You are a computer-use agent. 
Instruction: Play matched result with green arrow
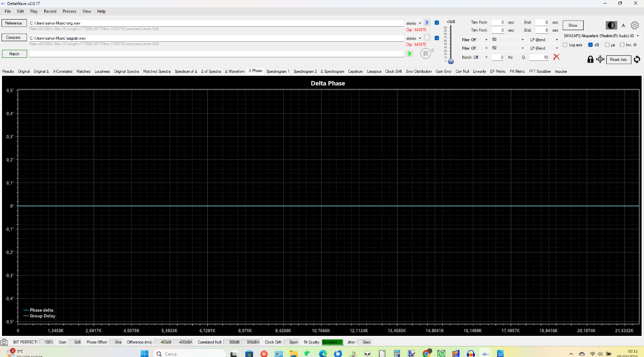(x=410, y=53)
